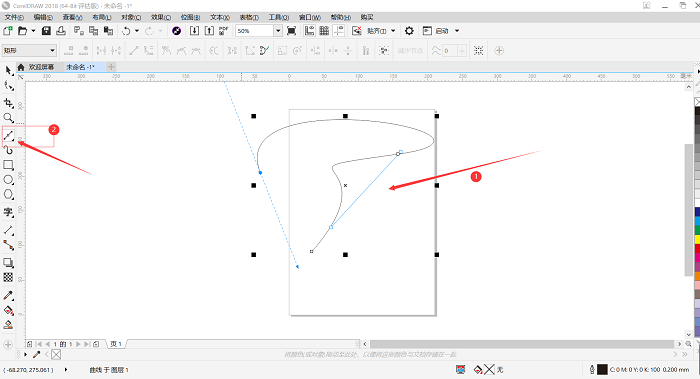Click the Export icon

pos(209,31)
